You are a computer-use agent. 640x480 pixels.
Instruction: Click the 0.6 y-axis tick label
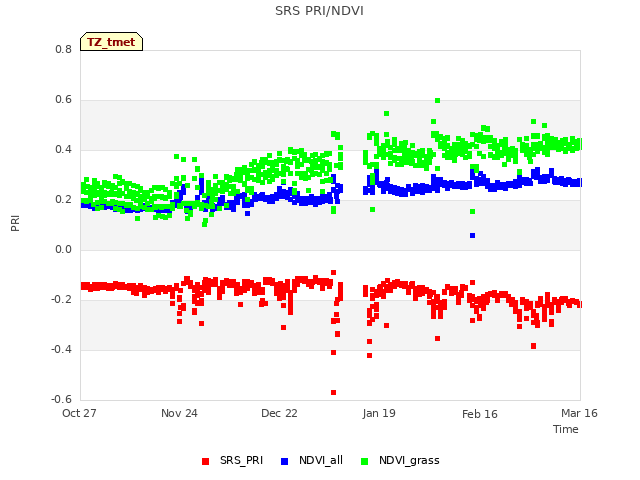click(63, 100)
